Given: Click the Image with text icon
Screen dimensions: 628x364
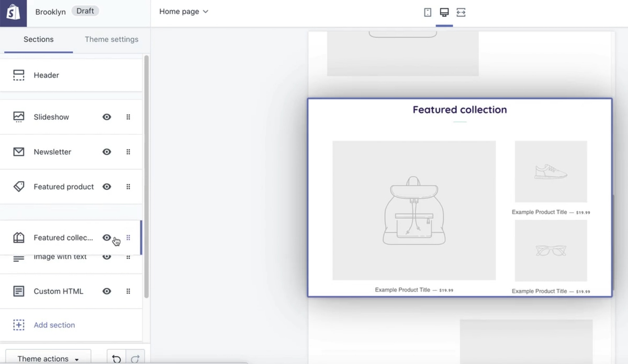Looking at the screenshot, I should pyautogui.click(x=19, y=258).
